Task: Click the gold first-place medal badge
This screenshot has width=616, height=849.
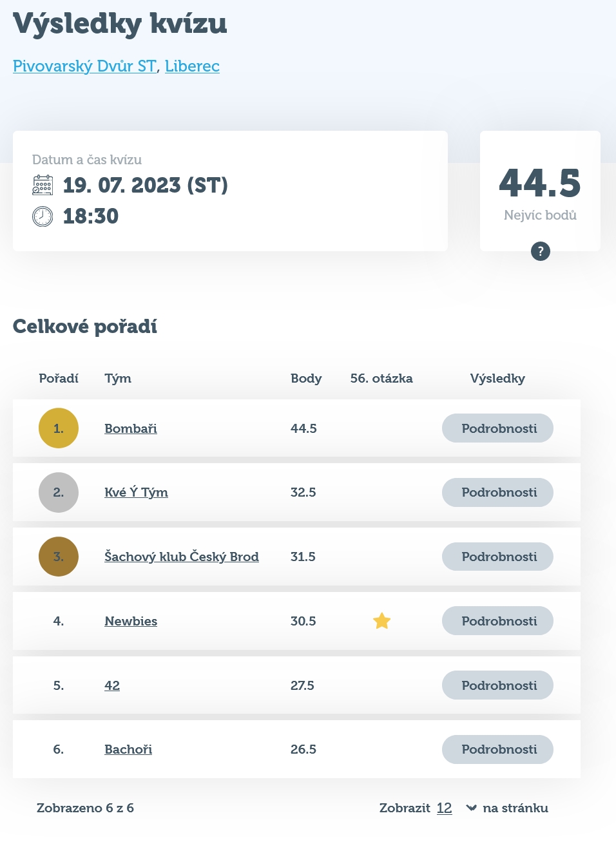Action: coord(59,428)
